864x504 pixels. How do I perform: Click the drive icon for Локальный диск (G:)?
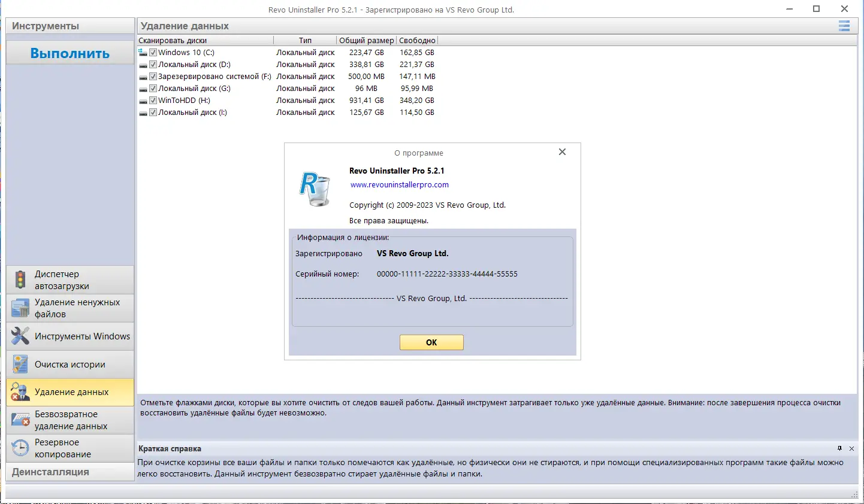tap(143, 89)
